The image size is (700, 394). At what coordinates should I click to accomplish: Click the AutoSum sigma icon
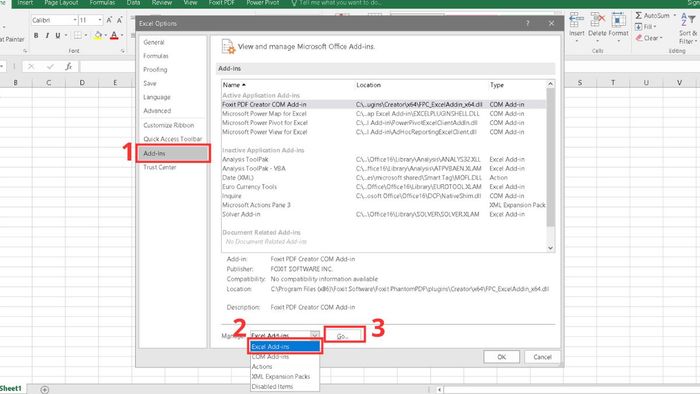[638, 16]
